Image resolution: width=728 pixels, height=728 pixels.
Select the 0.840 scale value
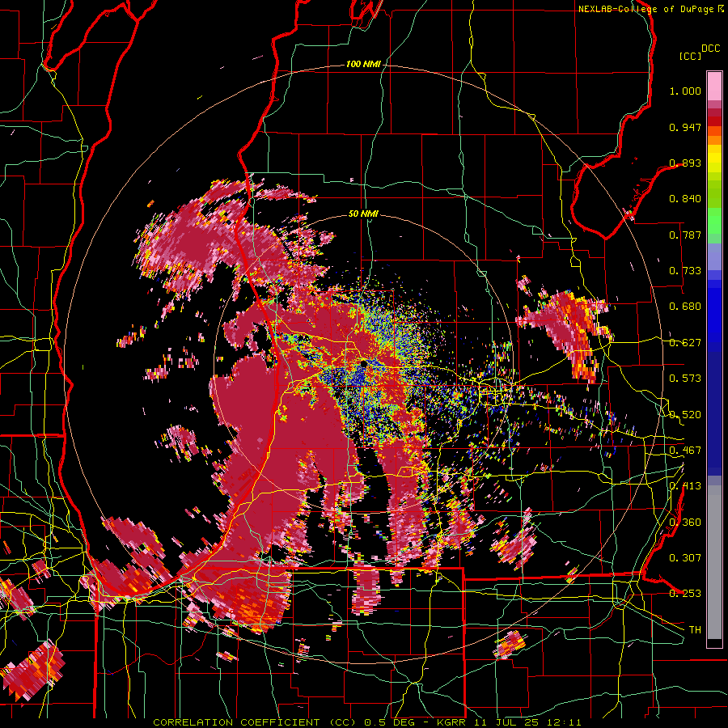coord(685,199)
